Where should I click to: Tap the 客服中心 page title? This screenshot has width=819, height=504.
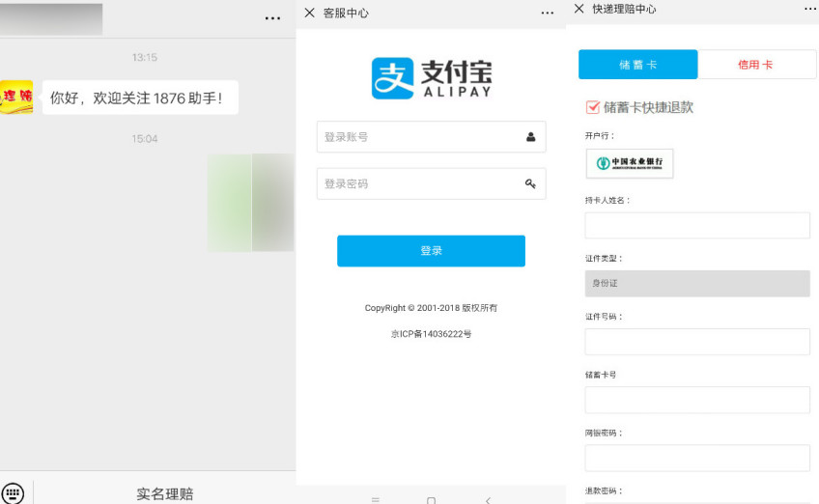(346, 14)
